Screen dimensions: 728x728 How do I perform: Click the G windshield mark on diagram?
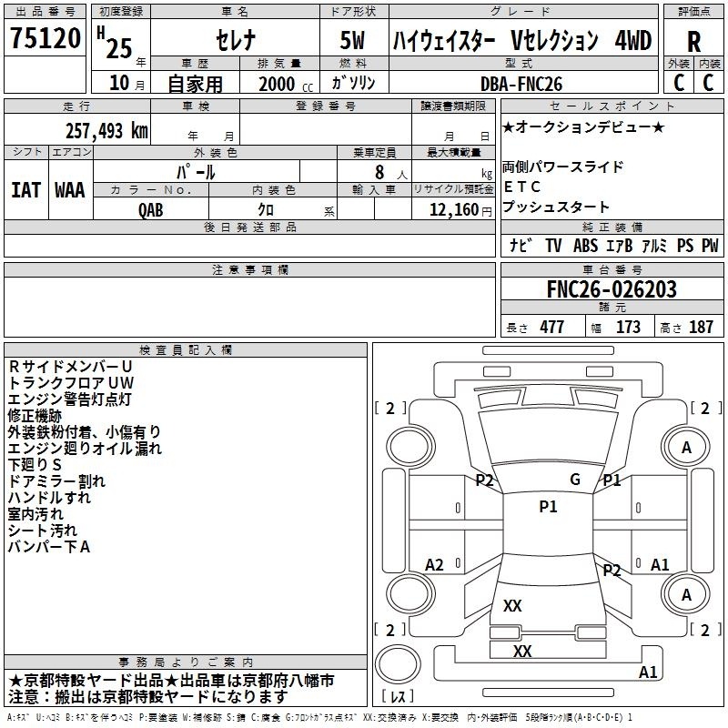click(575, 480)
